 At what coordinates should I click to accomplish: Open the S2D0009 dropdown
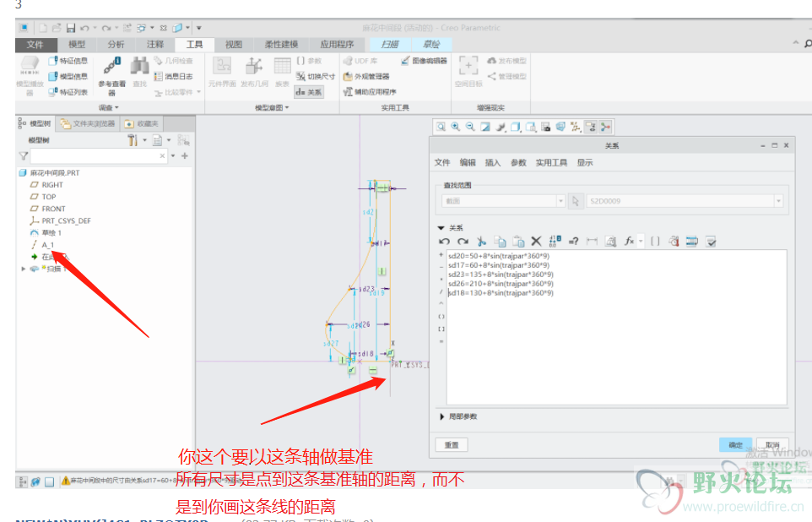(x=778, y=201)
